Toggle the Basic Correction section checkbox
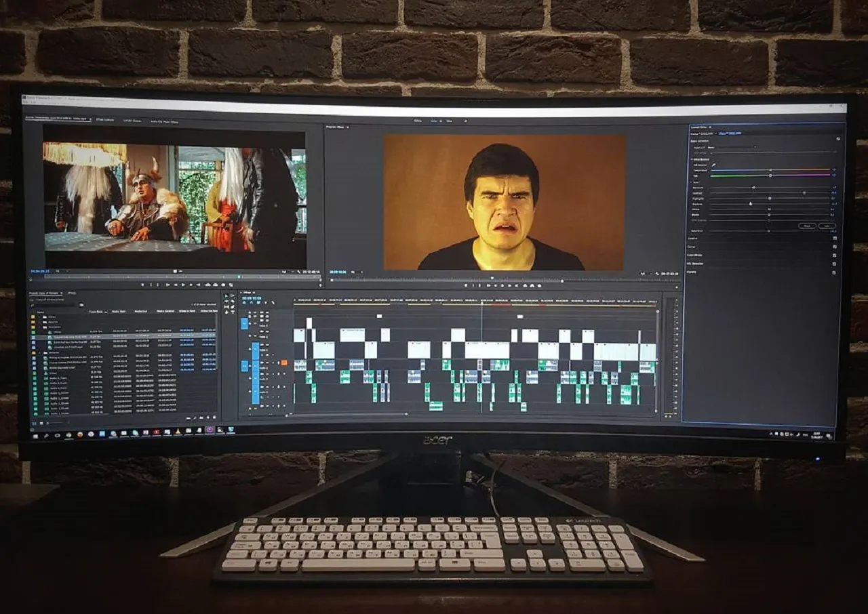The image size is (868, 614). (838, 138)
